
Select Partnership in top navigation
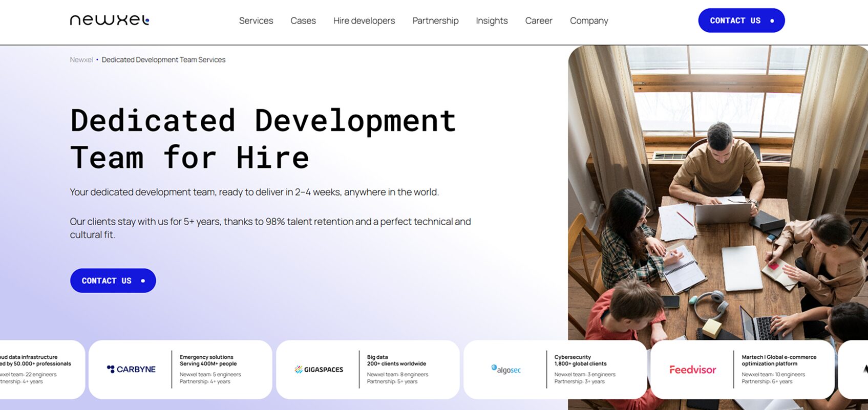(x=435, y=20)
